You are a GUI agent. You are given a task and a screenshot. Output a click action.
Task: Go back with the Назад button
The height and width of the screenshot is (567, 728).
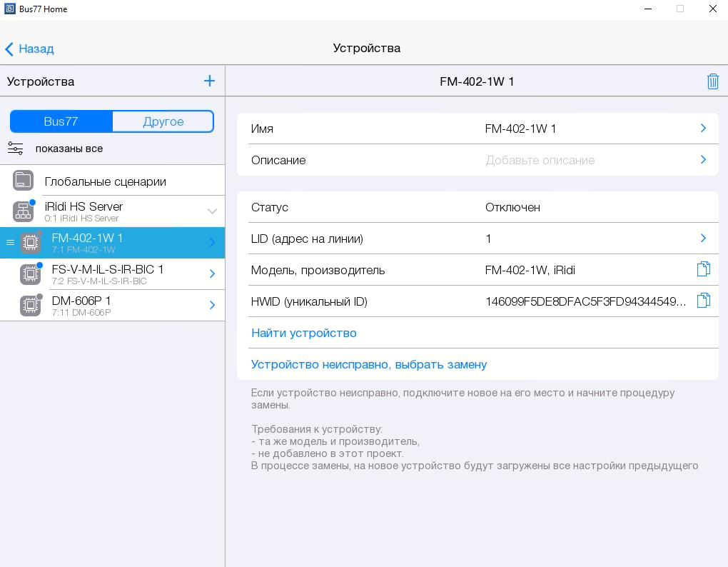tap(30, 49)
